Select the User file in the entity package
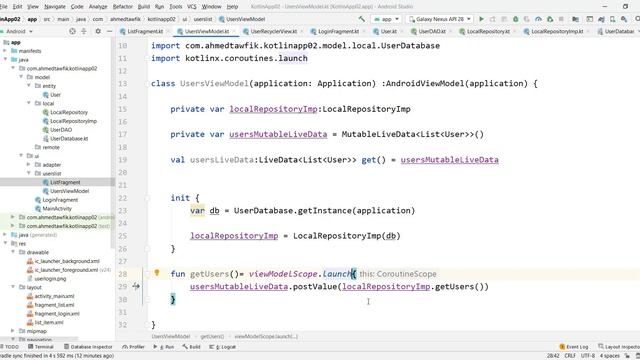Screen dimensions: 640x360 (x=52, y=95)
